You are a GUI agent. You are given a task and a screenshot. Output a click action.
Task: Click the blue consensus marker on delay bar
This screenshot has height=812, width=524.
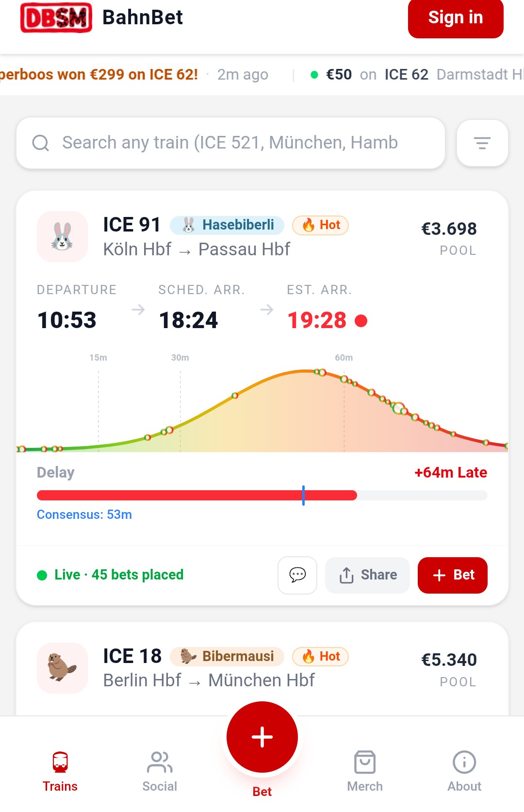pyautogui.click(x=303, y=495)
